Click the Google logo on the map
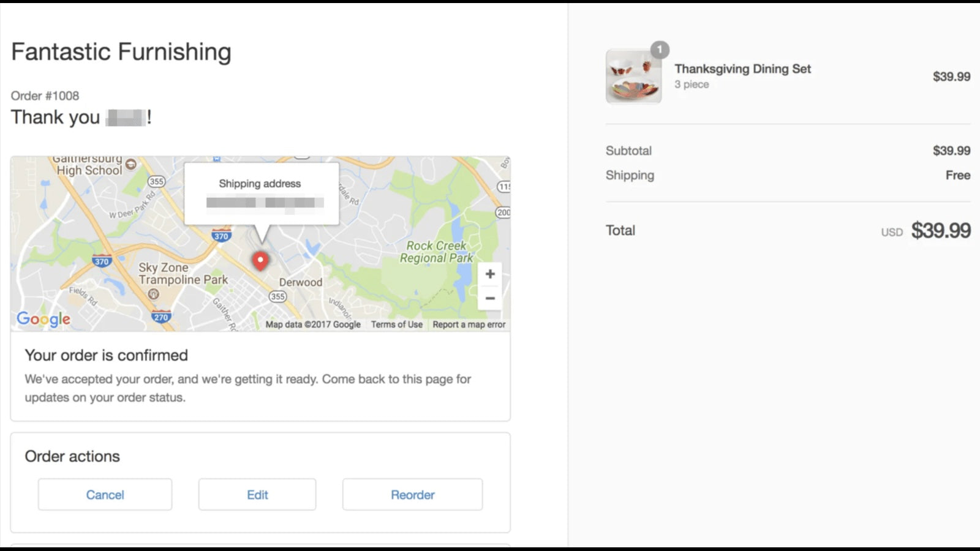980x551 pixels. coord(43,318)
